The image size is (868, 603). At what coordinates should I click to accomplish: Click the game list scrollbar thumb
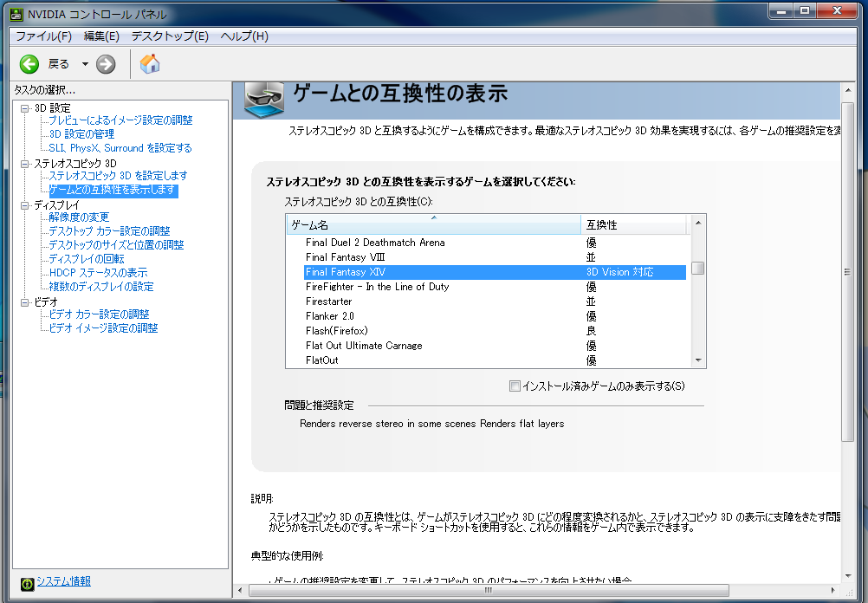point(698,268)
